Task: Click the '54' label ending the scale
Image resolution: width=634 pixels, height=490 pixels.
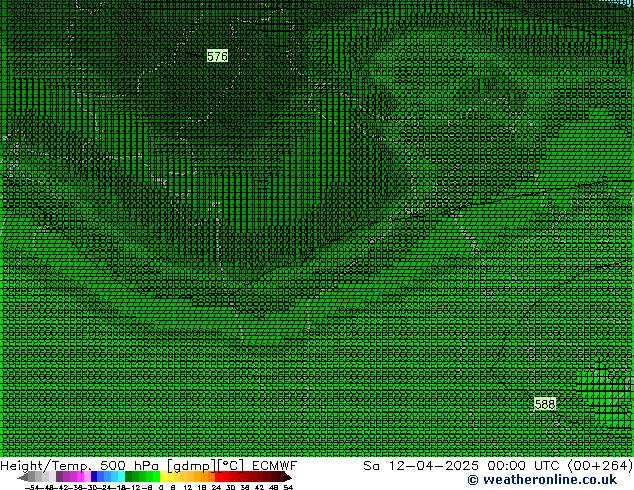Action: [288, 487]
